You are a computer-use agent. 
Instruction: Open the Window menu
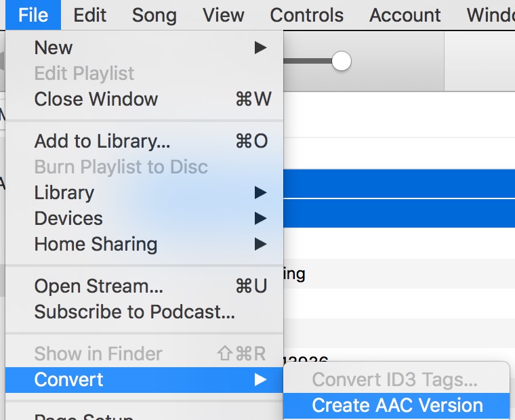(491, 15)
